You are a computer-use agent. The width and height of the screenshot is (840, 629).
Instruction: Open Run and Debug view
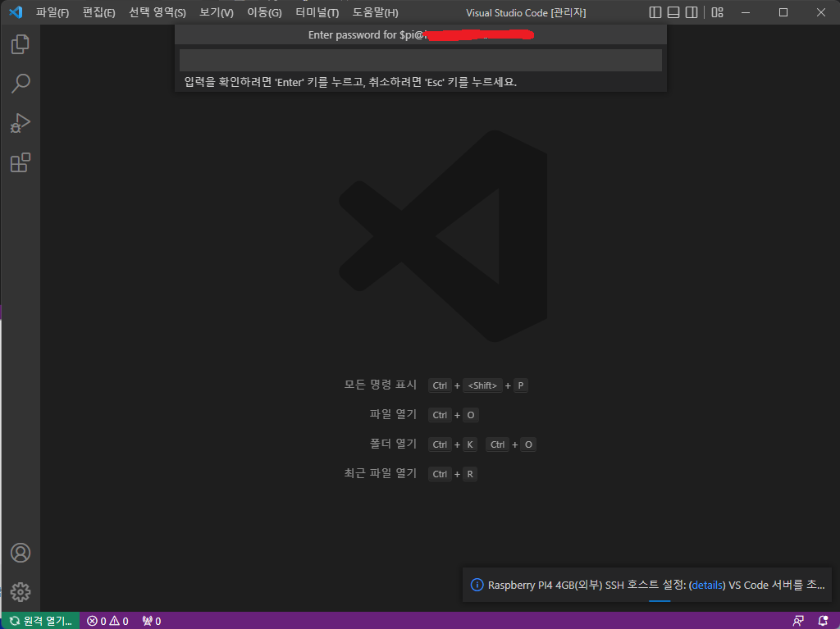pyautogui.click(x=21, y=123)
